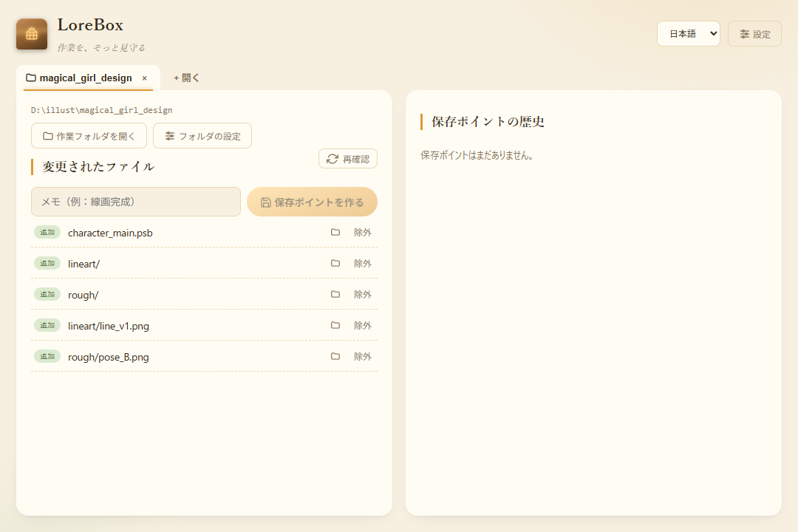798x532 pixels.
Task: Click the lineart/line_v1.png file name
Action: [x=109, y=326]
